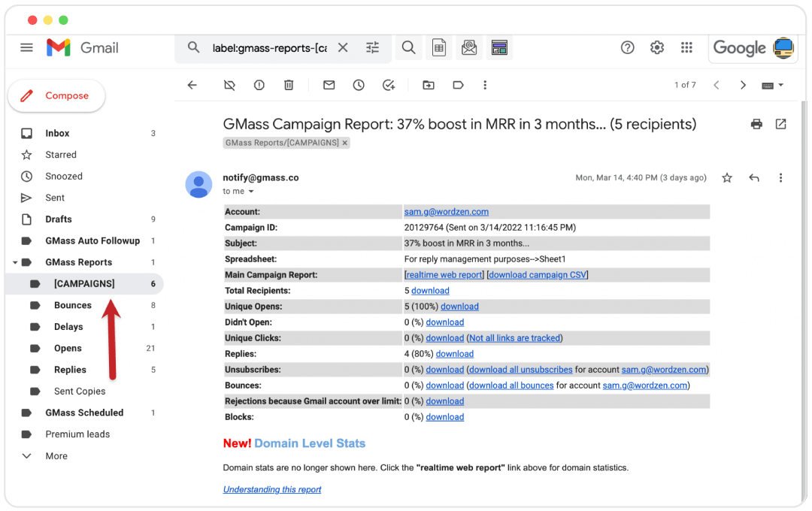Clear the search query with the X
The image size is (812, 511).
coord(343,47)
